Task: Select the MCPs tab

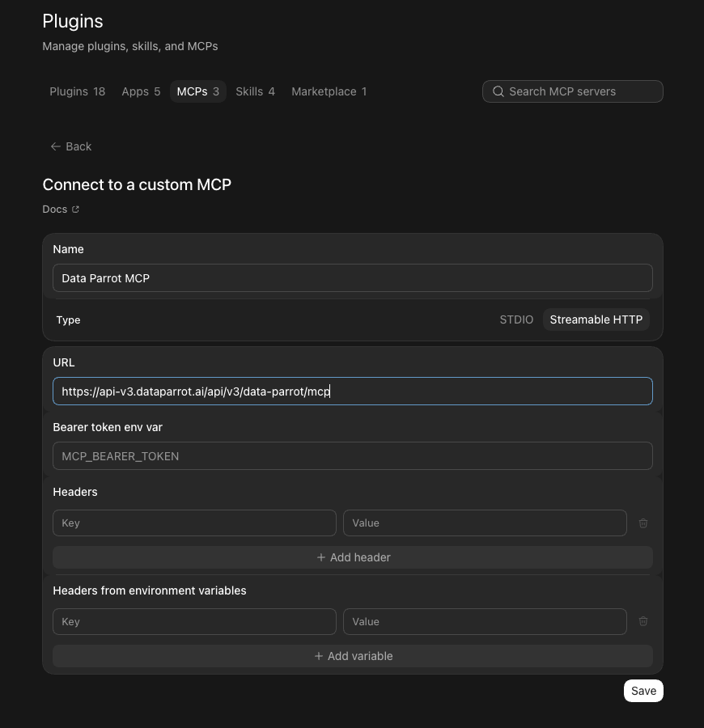Action: tap(197, 91)
